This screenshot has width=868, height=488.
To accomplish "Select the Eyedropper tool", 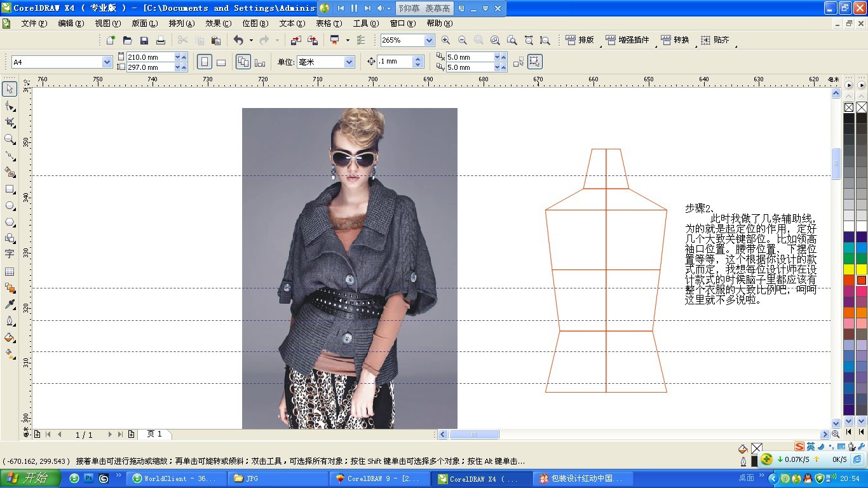I will point(10,304).
